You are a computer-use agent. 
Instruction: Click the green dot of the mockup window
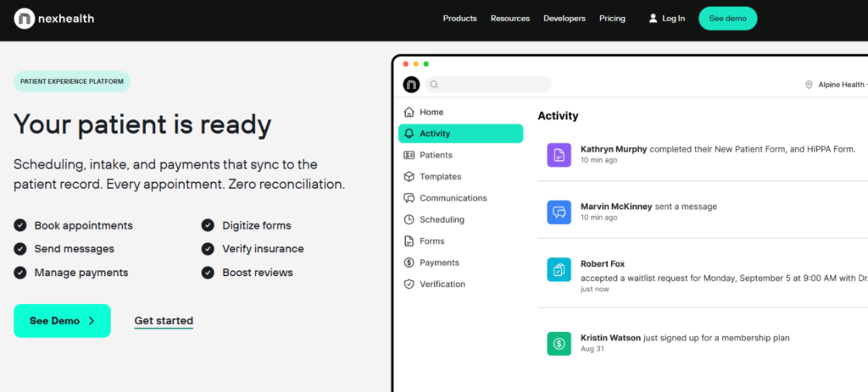(x=426, y=64)
